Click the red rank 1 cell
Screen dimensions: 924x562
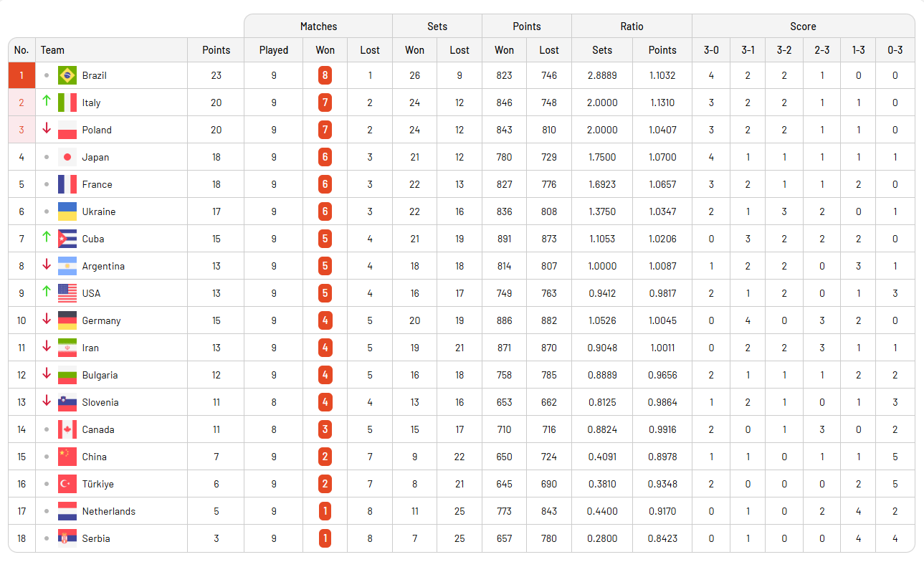tap(22, 75)
